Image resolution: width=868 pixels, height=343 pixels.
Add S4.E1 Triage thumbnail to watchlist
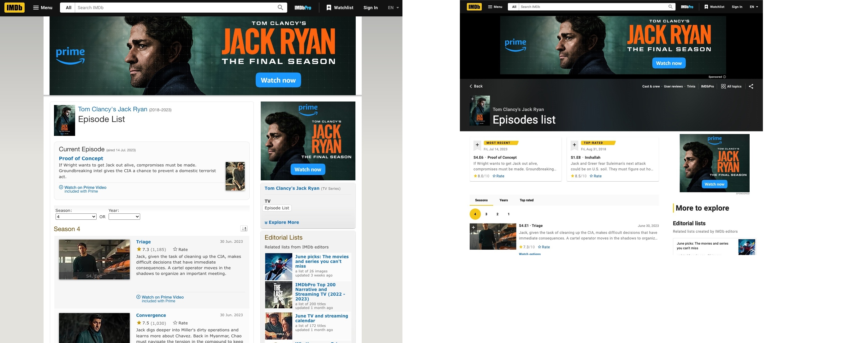click(x=473, y=227)
